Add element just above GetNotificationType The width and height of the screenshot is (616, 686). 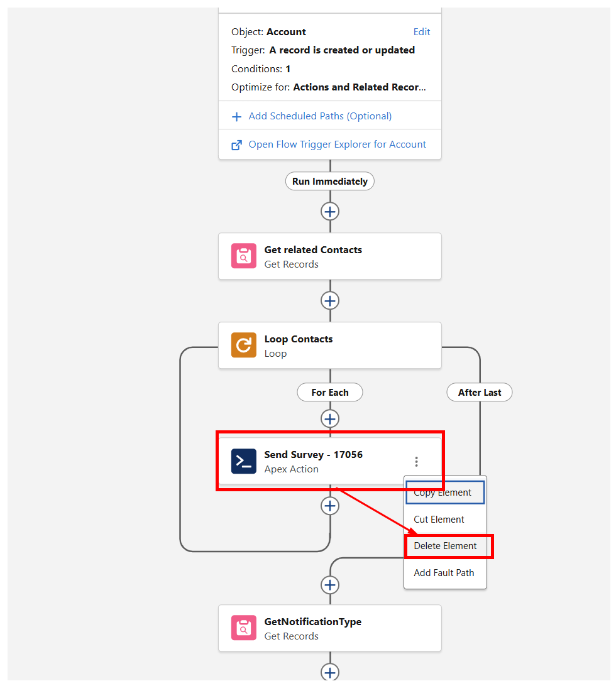coord(330,585)
